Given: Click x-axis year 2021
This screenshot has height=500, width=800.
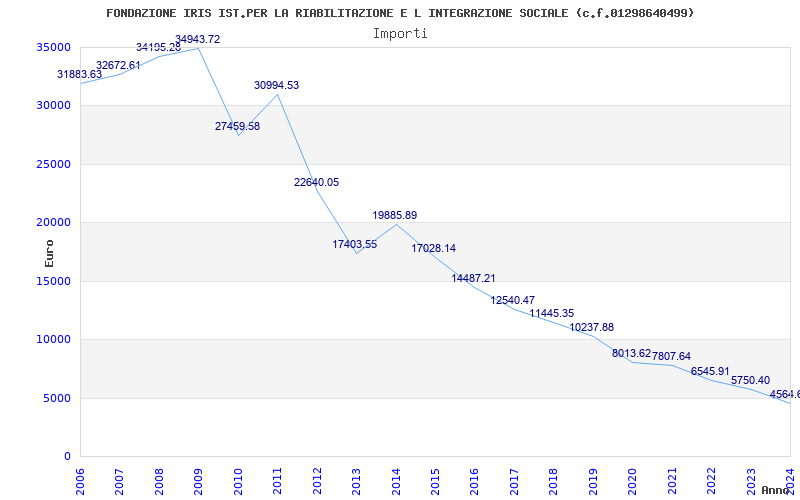Looking at the screenshot, I should 672,481.
